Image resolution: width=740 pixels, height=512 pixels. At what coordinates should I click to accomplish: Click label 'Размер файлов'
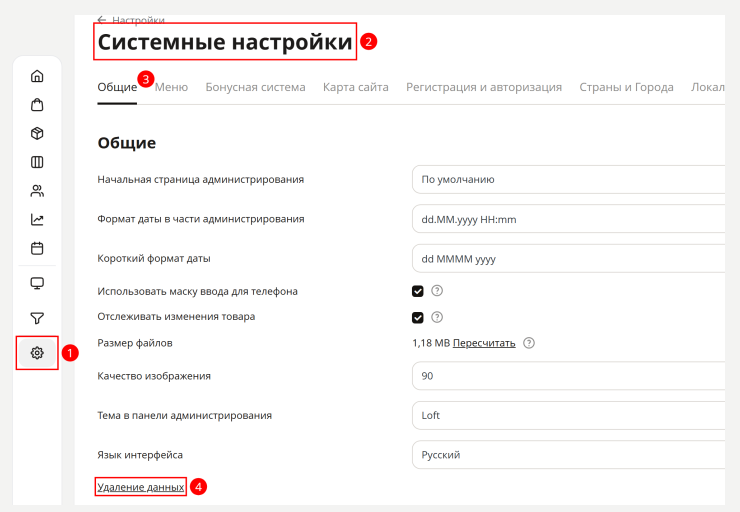pos(135,343)
